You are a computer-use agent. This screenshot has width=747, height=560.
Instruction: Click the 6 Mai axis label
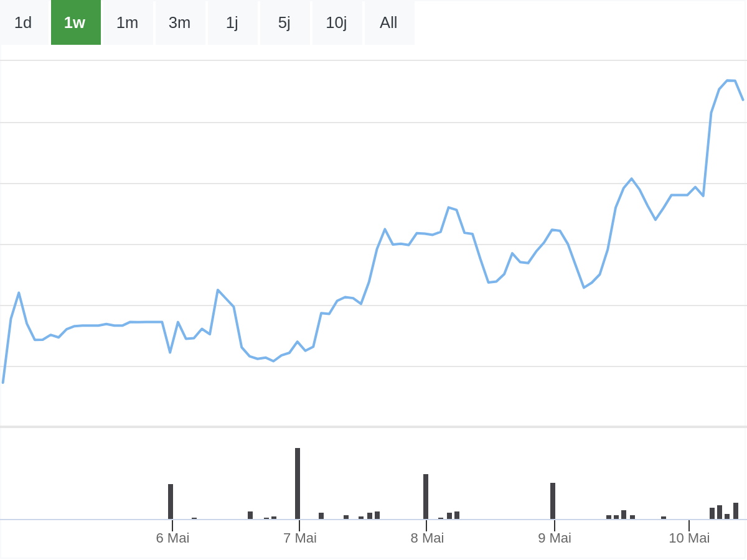pos(172,538)
